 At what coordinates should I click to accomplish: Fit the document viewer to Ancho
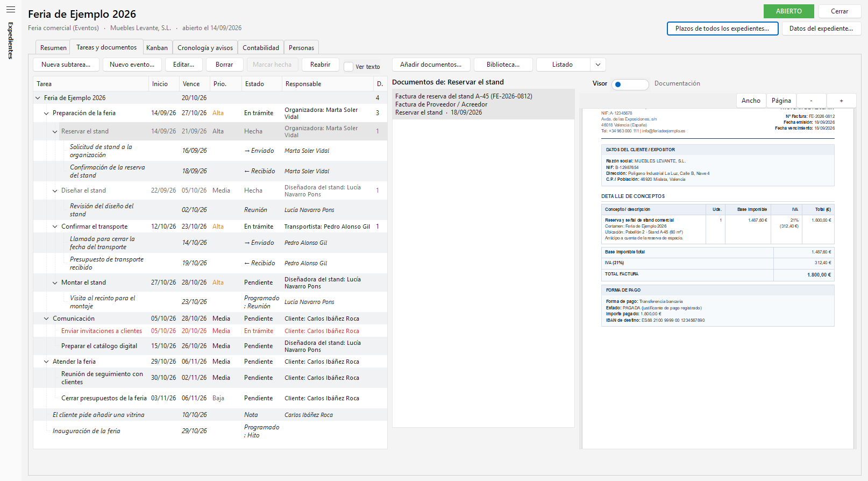click(x=751, y=101)
